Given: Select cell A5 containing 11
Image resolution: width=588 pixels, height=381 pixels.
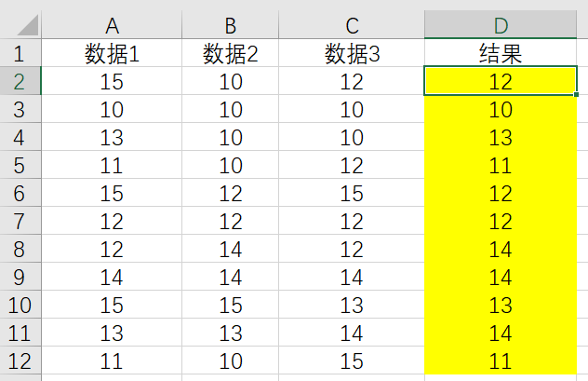Looking at the screenshot, I should pos(112,165).
